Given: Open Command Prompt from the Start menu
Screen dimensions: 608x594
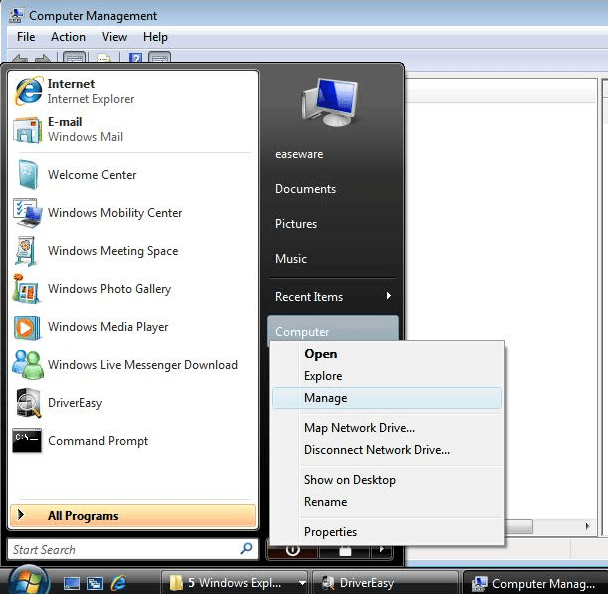Looking at the screenshot, I should [133, 440].
